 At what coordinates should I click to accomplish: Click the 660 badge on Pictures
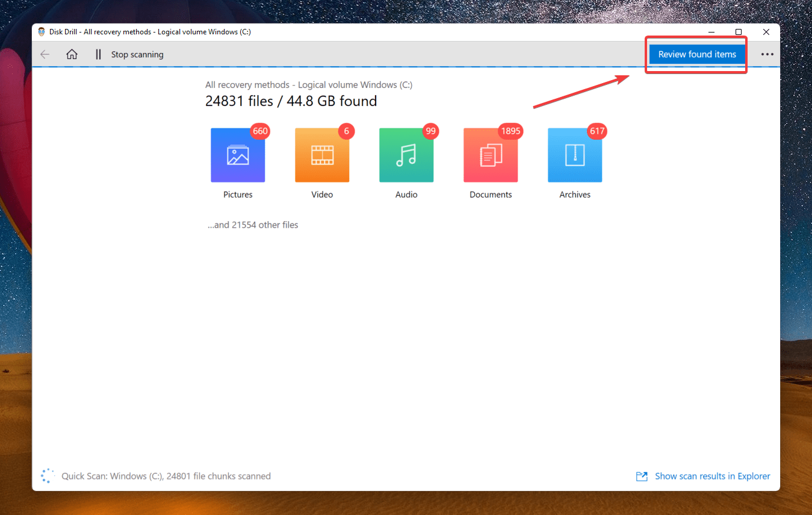(x=260, y=131)
